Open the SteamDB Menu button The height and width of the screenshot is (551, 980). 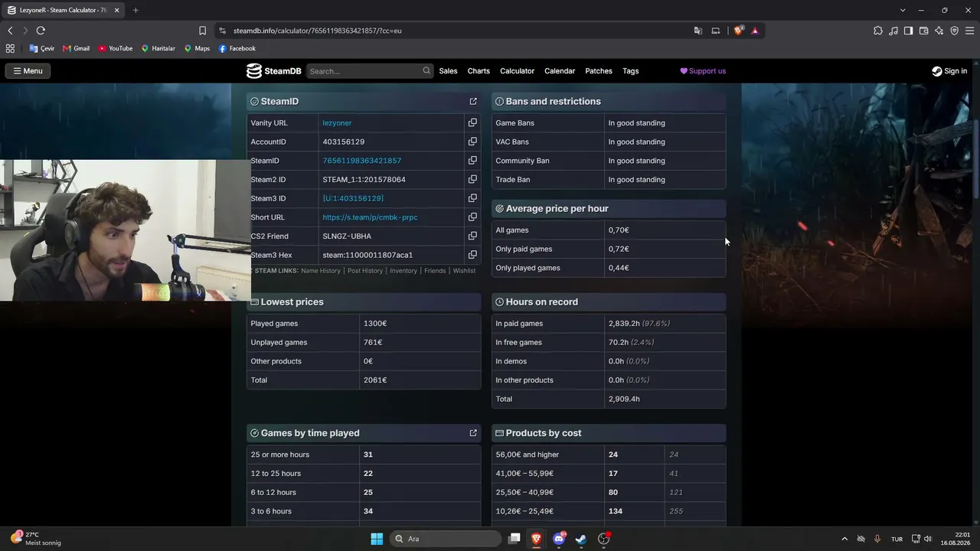[x=28, y=71]
